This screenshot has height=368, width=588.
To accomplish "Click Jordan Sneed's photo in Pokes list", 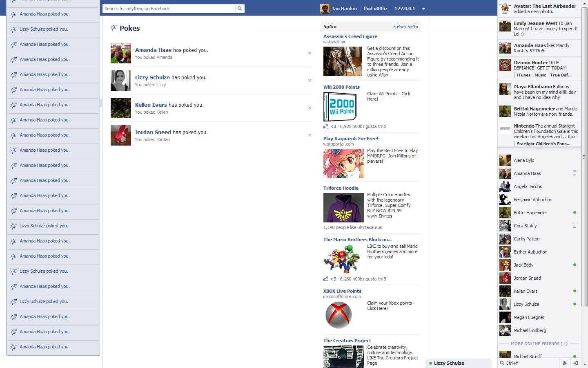I will [x=121, y=135].
